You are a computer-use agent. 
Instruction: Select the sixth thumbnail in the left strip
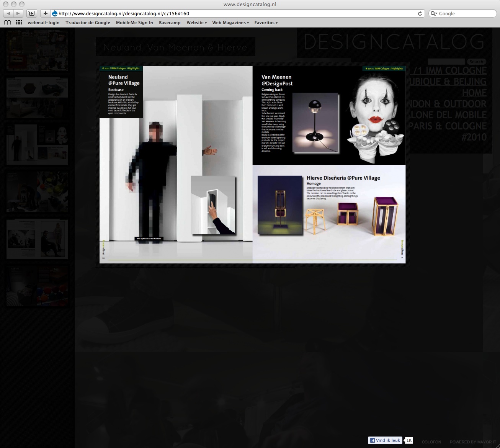click(x=37, y=286)
